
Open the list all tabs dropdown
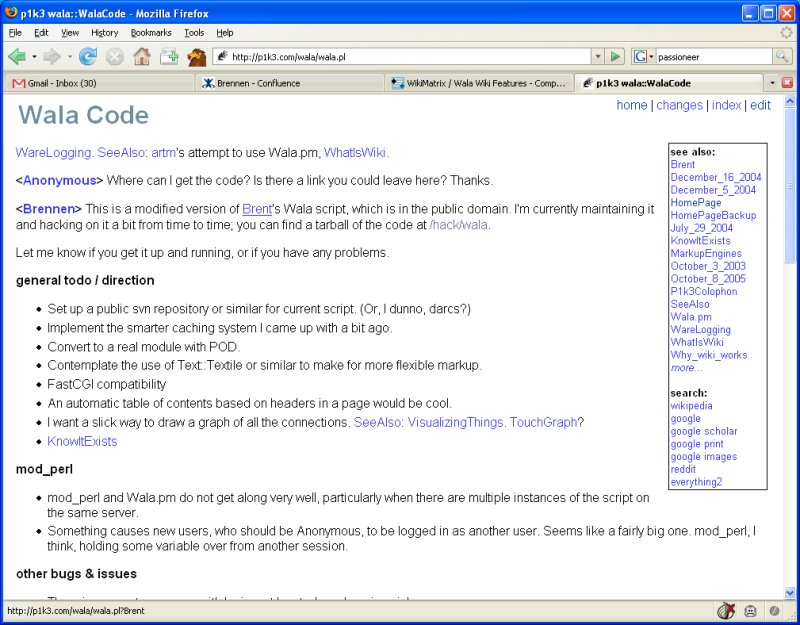point(772,83)
